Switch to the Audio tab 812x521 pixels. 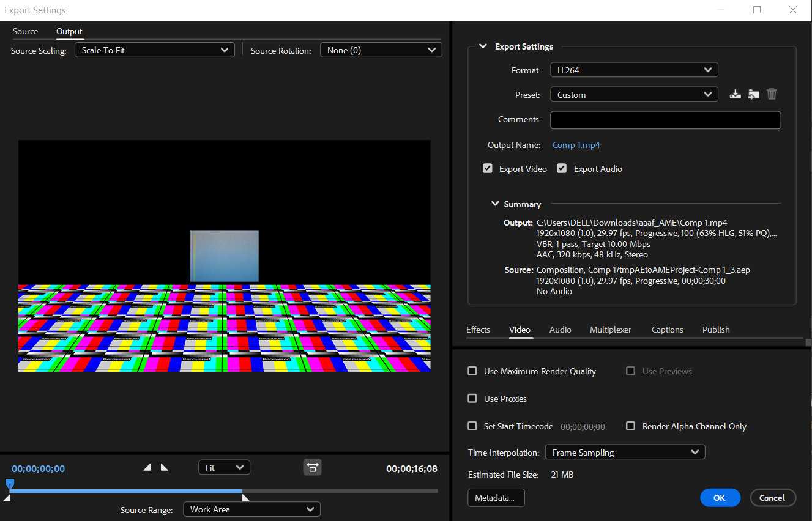[560, 330]
